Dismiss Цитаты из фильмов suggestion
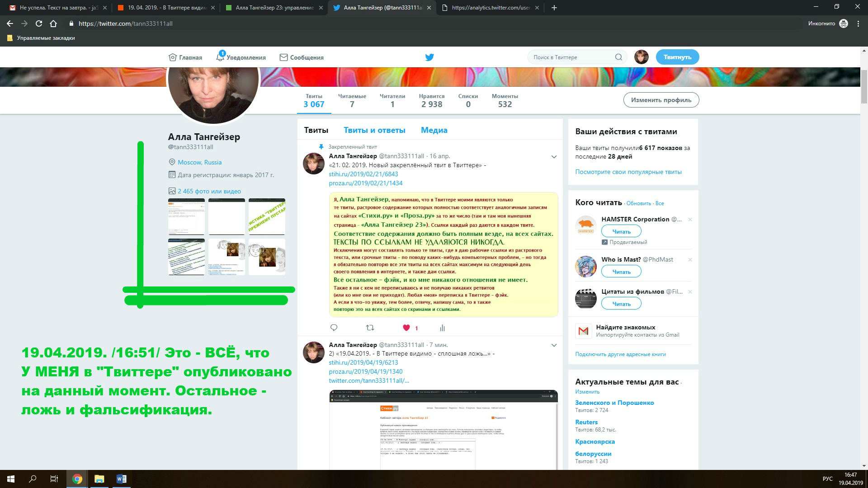The height and width of the screenshot is (488, 868). coord(690,292)
